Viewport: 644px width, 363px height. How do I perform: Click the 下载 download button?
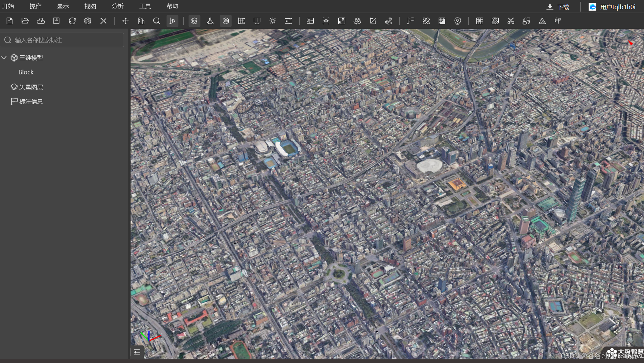tap(558, 7)
